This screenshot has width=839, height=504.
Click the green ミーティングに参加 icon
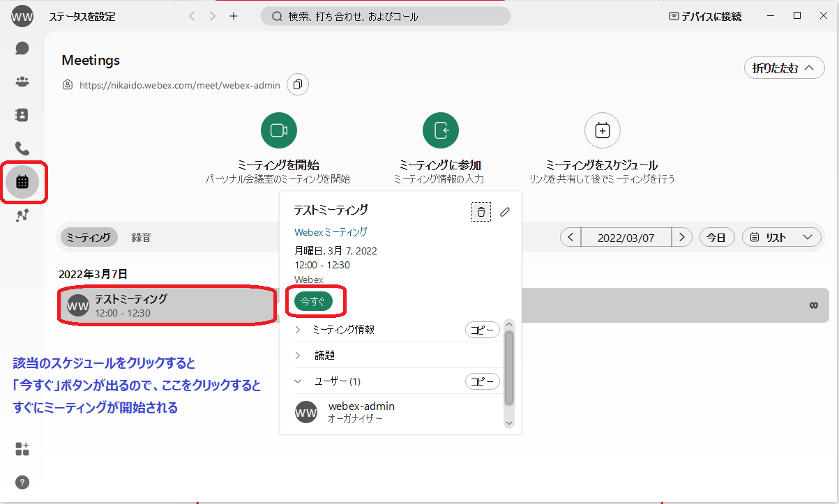point(441,130)
